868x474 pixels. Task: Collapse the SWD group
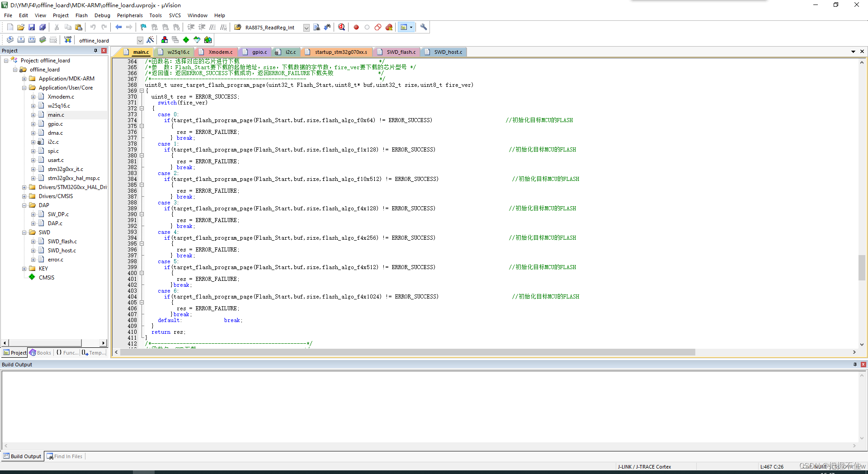(24, 232)
